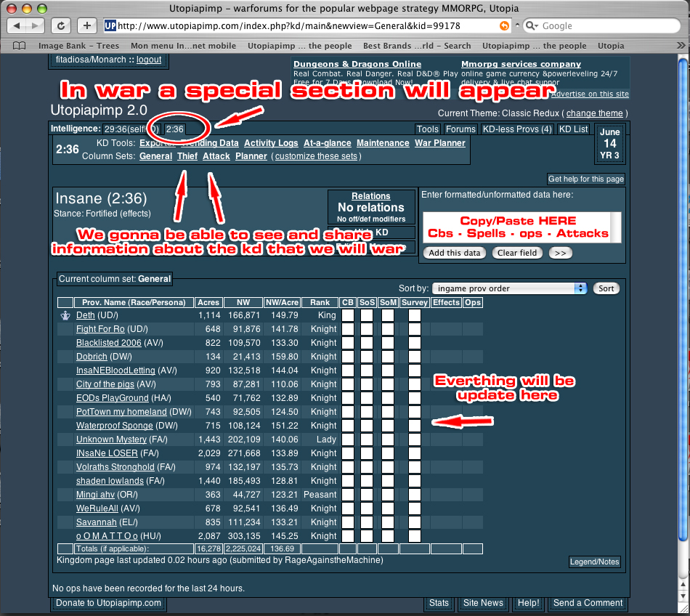Open the Activity Logs link
This screenshot has width=690, height=616.
(x=271, y=143)
